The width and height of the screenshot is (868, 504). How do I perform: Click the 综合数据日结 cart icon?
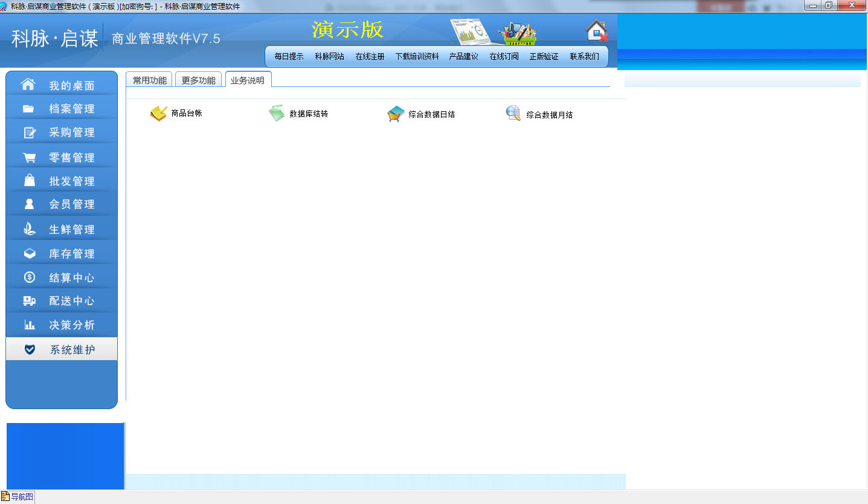click(x=396, y=114)
